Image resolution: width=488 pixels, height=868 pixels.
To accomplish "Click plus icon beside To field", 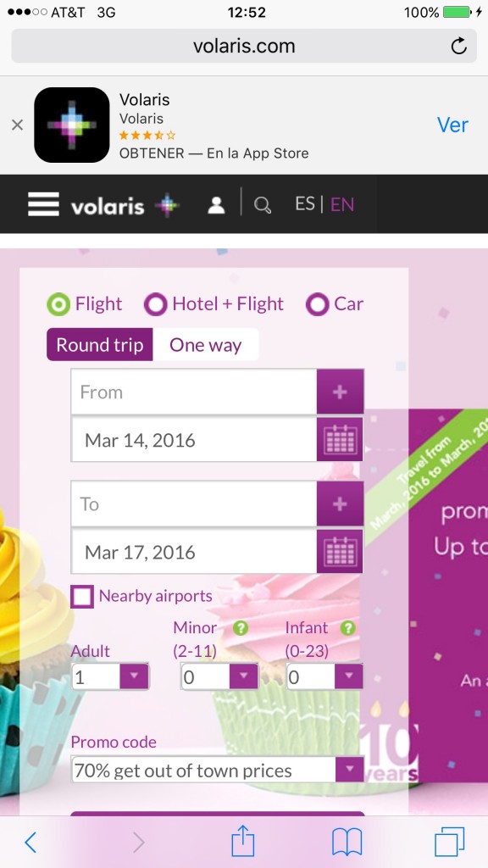I will point(340,504).
